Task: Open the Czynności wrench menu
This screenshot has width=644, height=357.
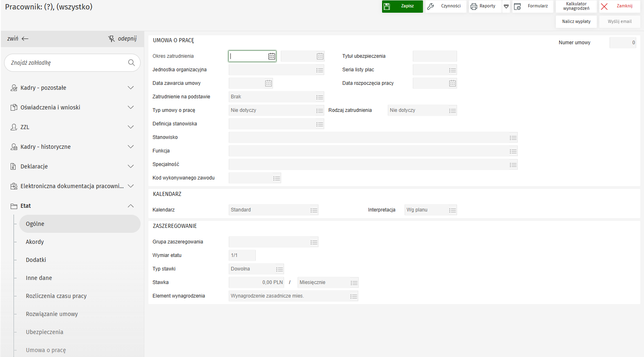Action: click(446, 7)
